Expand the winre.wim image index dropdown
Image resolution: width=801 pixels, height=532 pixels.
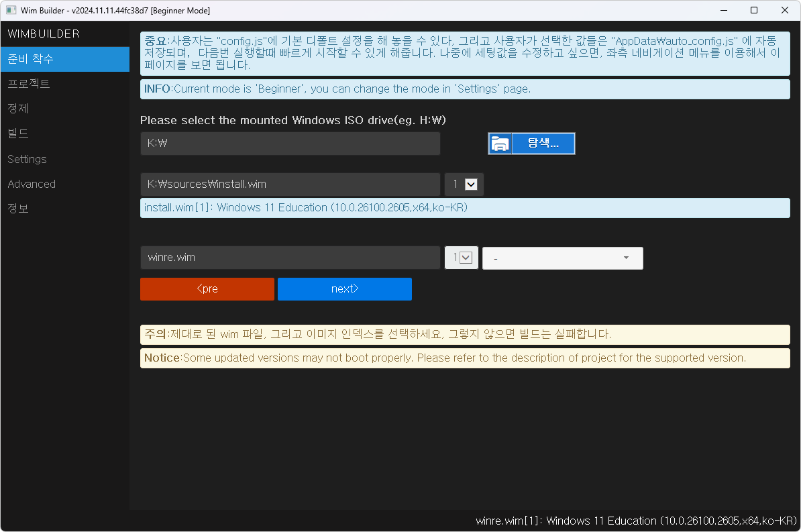pyautogui.click(x=462, y=258)
